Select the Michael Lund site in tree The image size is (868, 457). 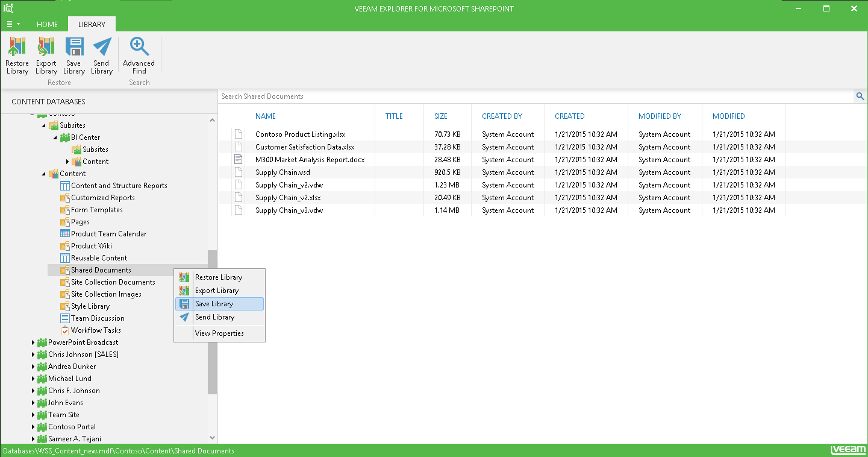[70, 379]
